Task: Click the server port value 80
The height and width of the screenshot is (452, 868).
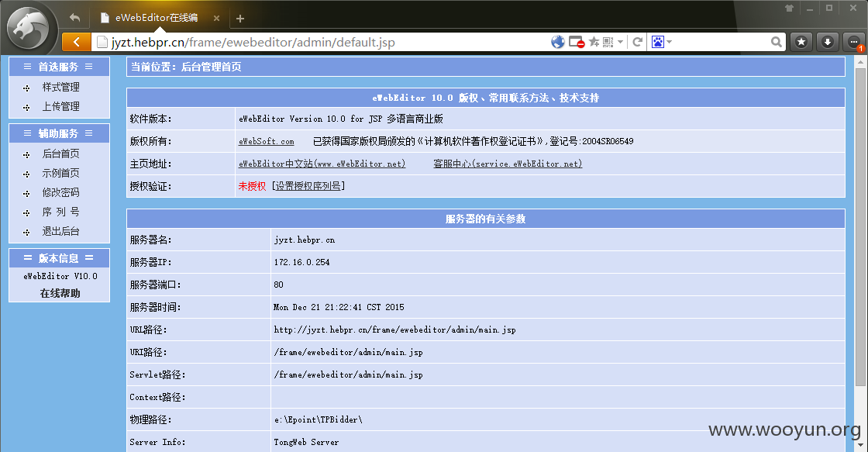Action: [x=278, y=285]
